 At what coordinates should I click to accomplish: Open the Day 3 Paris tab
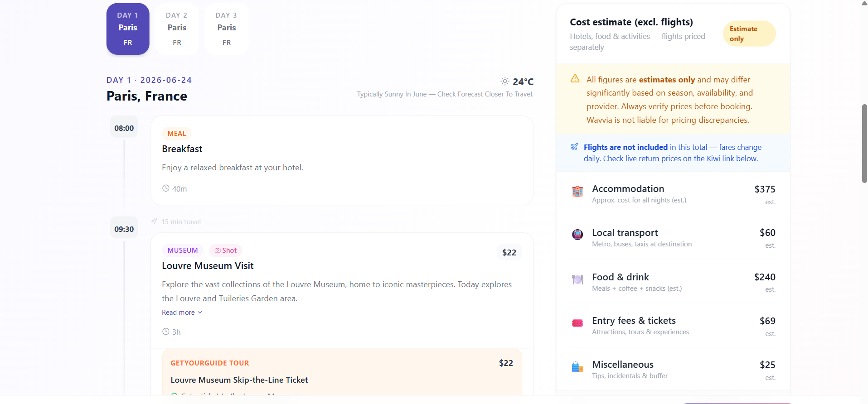227,29
